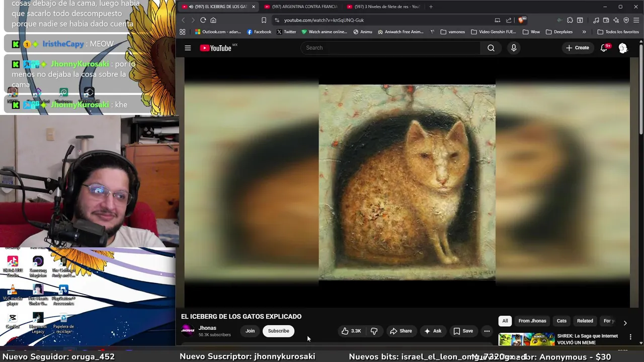
Task: Select the From Jhonas filter chip
Action: (532, 321)
